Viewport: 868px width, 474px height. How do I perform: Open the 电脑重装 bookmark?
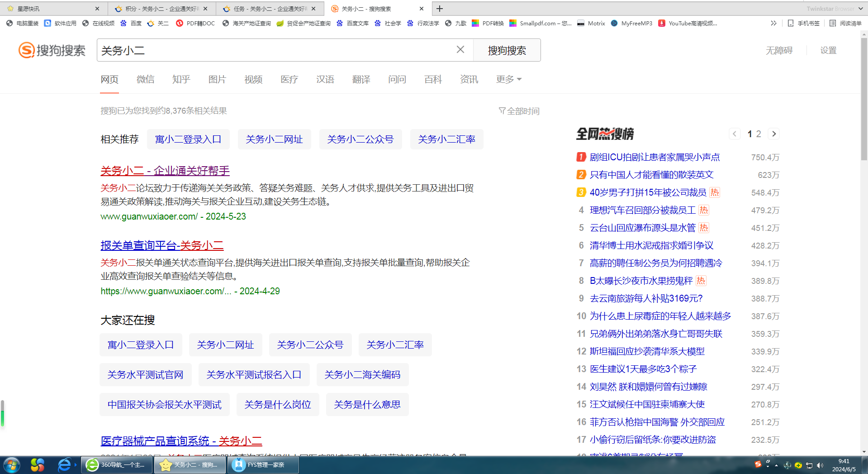(x=23, y=23)
